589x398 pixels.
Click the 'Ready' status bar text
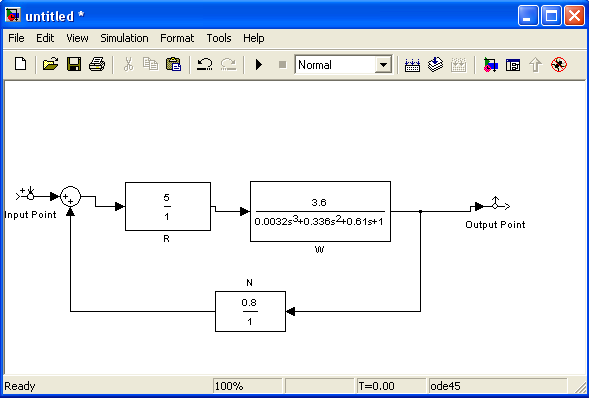20,386
